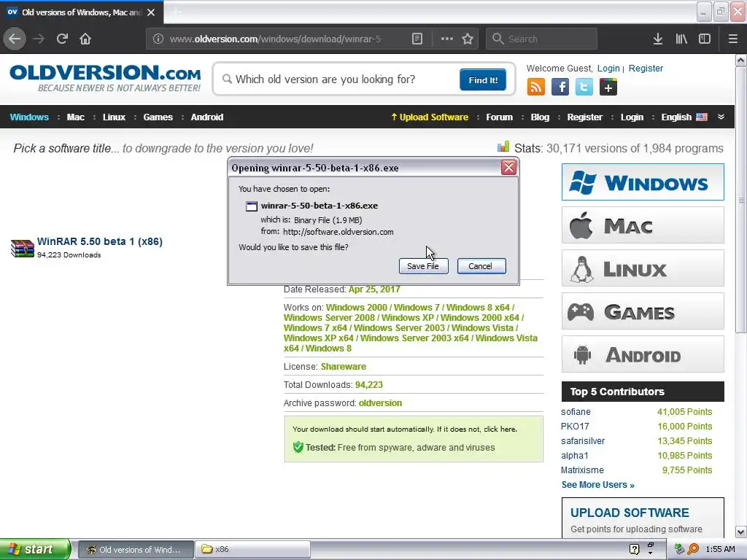The width and height of the screenshot is (747, 560).
Task: Click the WinRAR books icon
Action: coord(23,248)
